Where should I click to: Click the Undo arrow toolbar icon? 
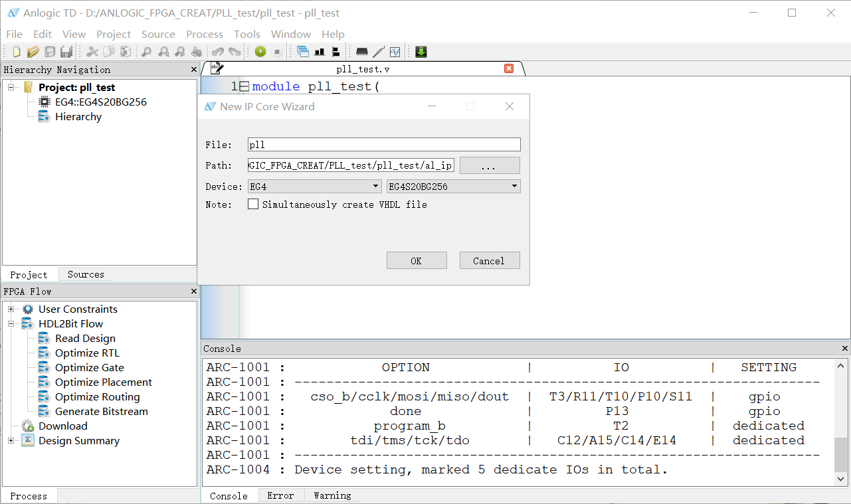click(218, 52)
